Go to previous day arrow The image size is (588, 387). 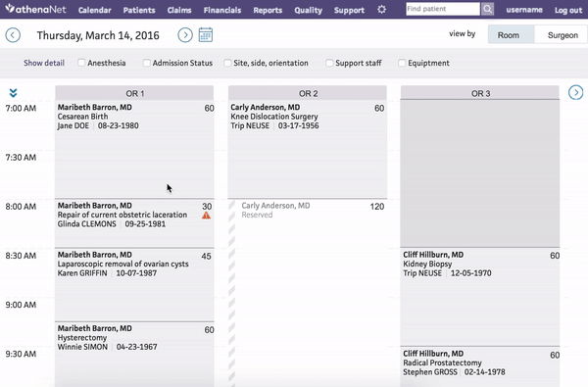(13, 35)
